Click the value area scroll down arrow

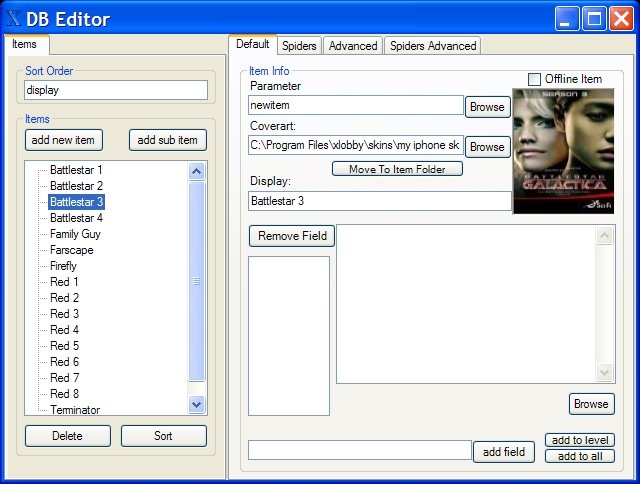(x=604, y=372)
